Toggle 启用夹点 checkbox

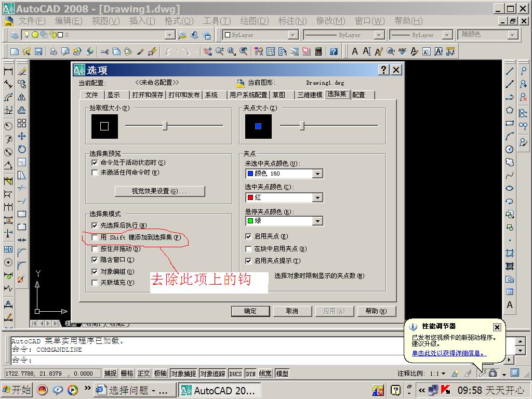pyautogui.click(x=248, y=236)
